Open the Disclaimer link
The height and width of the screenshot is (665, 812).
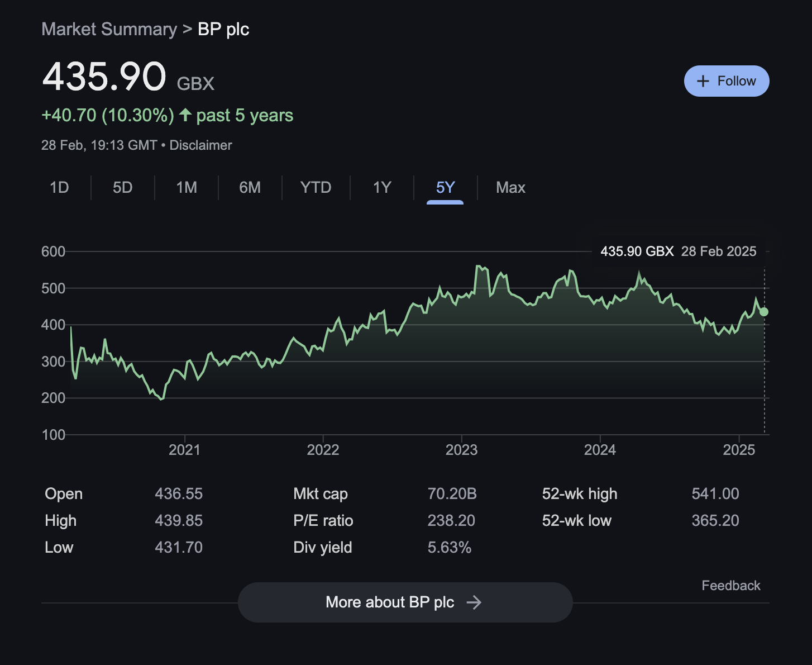pyautogui.click(x=200, y=145)
